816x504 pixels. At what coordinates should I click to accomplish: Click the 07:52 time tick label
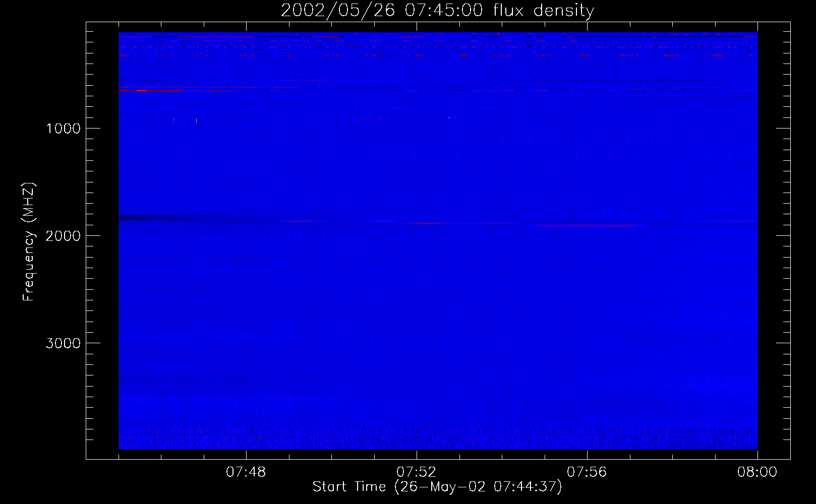click(417, 472)
